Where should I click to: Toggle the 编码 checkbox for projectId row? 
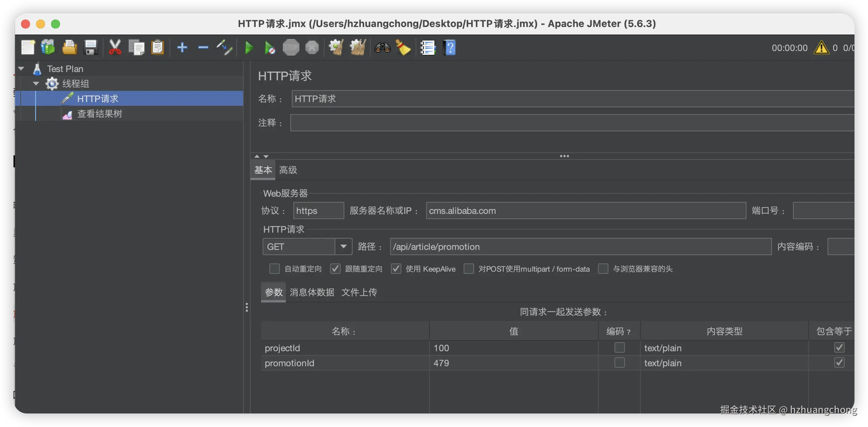[x=619, y=348]
